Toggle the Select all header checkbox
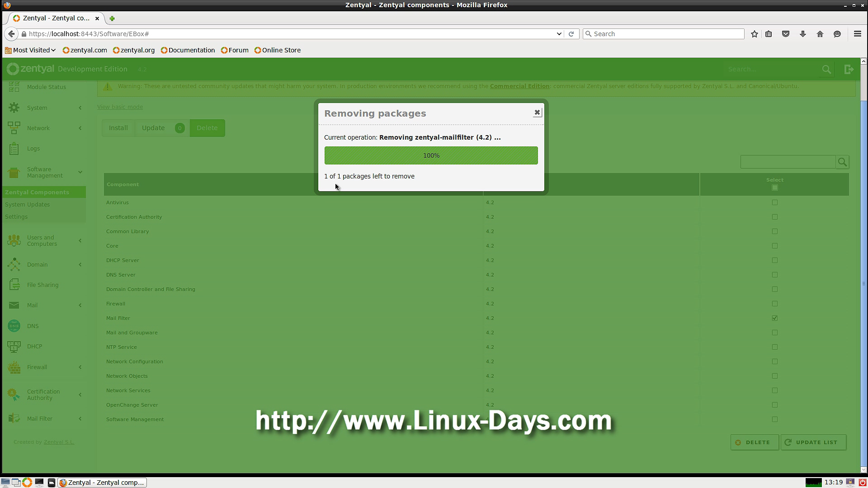868x488 pixels. pyautogui.click(x=775, y=188)
